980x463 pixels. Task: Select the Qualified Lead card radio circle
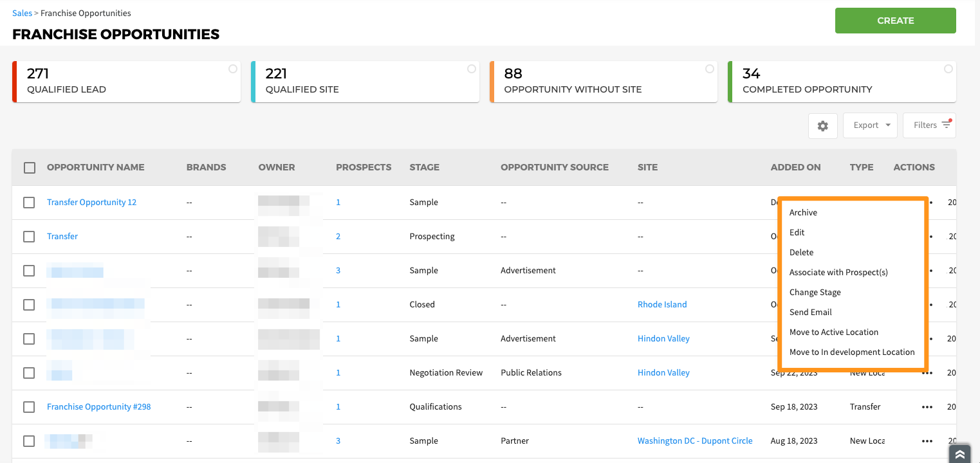point(233,69)
